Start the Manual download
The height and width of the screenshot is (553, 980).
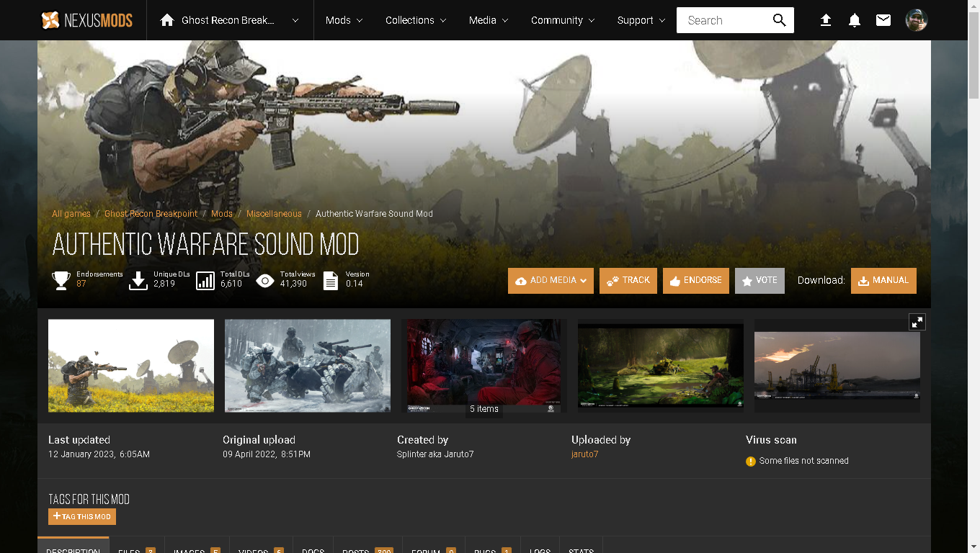(x=883, y=281)
